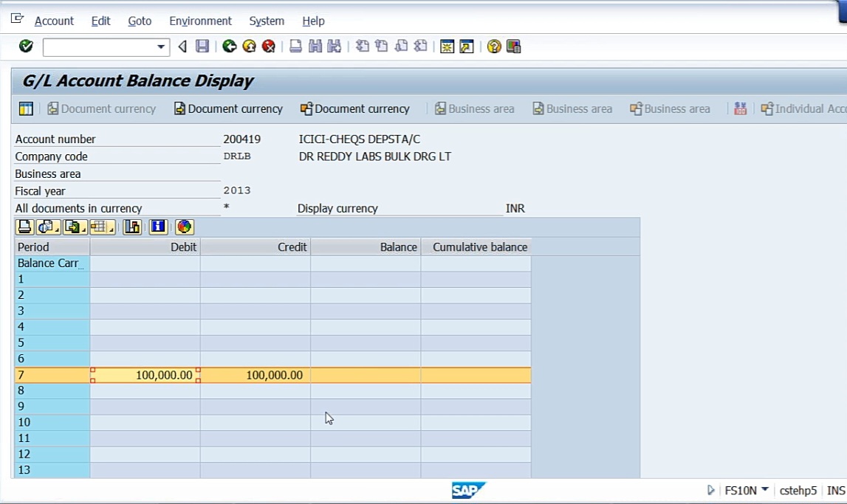Click the green checkmark Enter icon
The width and height of the screenshot is (847, 504).
[x=26, y=46]
